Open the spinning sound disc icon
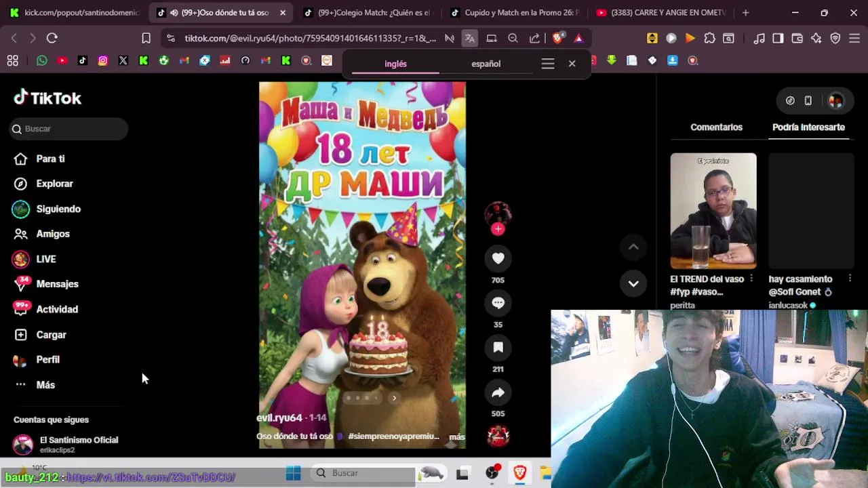This screenshot has width=868, height=488. 498,436
